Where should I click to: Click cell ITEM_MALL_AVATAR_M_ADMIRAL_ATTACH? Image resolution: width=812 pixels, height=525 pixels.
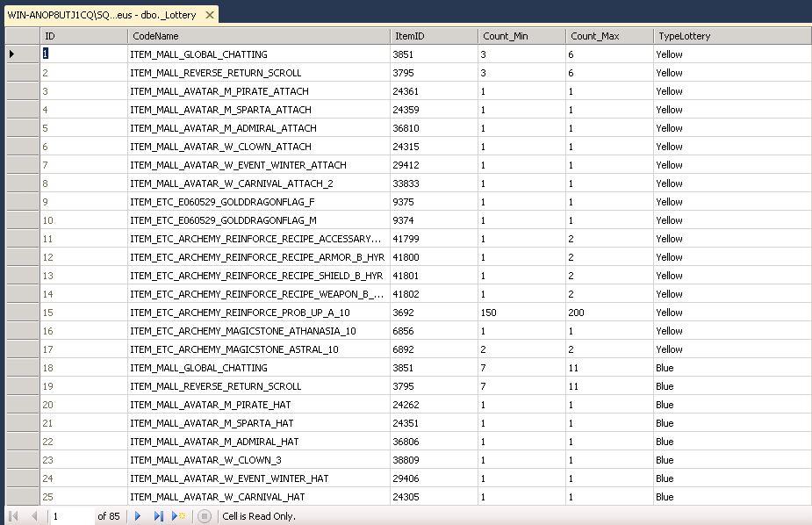(x=258, y=128)
